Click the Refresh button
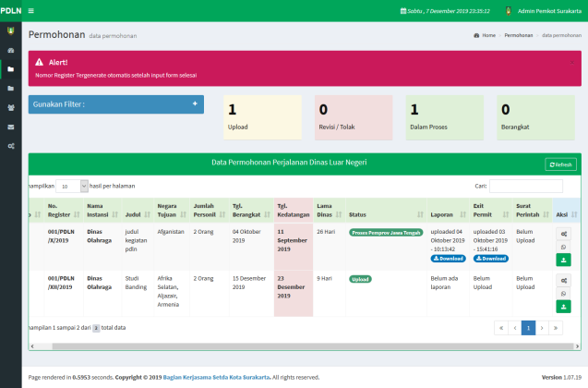Viewport: 588px width, 388px height. pos(560,164)
